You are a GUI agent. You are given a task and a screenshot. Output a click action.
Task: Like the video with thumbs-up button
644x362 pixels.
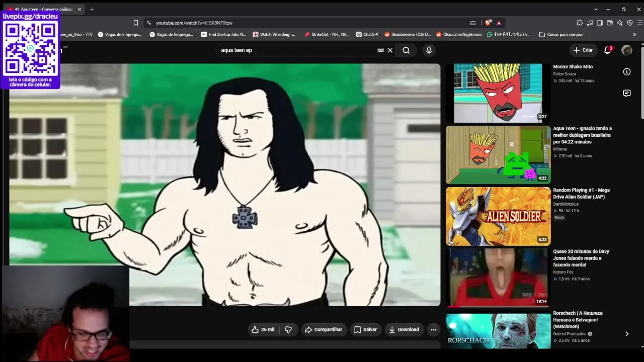[263, 330]
